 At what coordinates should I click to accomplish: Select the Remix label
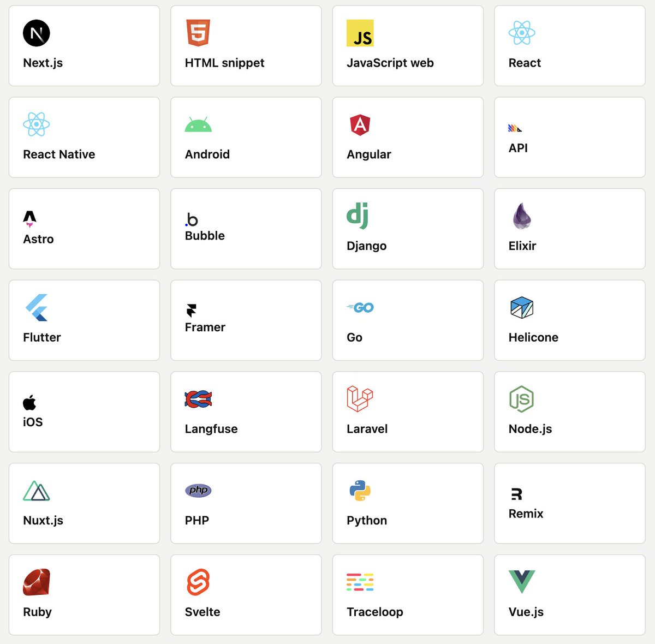(x=526, y=514)
